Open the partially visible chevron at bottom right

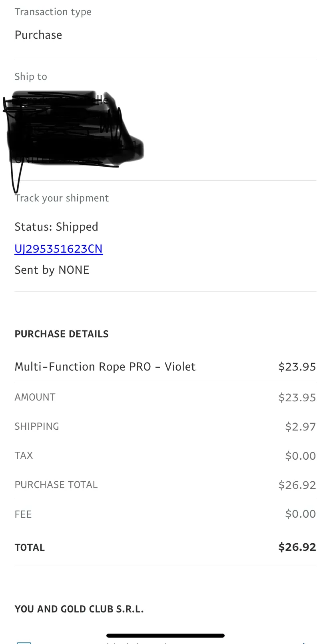(x=305, y=642)
